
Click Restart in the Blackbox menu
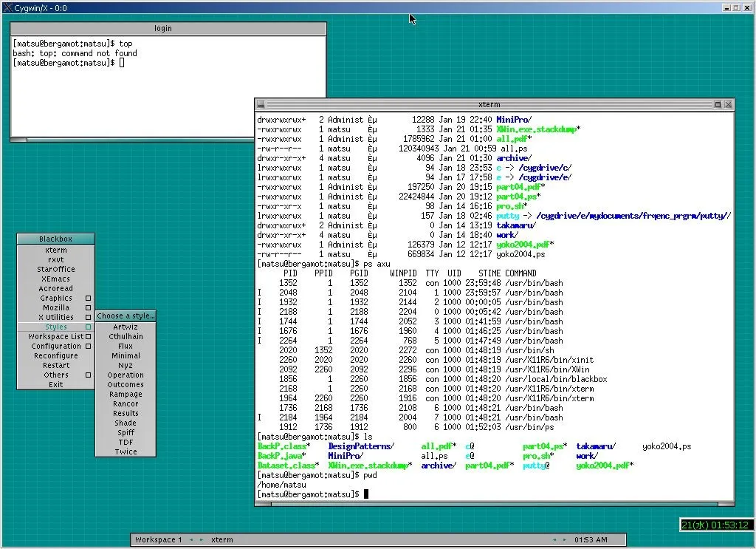tap(56, 366)
